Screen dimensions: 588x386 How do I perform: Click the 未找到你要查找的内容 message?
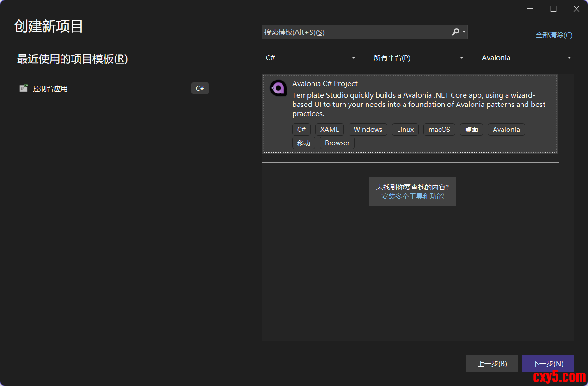click(412, 187)
